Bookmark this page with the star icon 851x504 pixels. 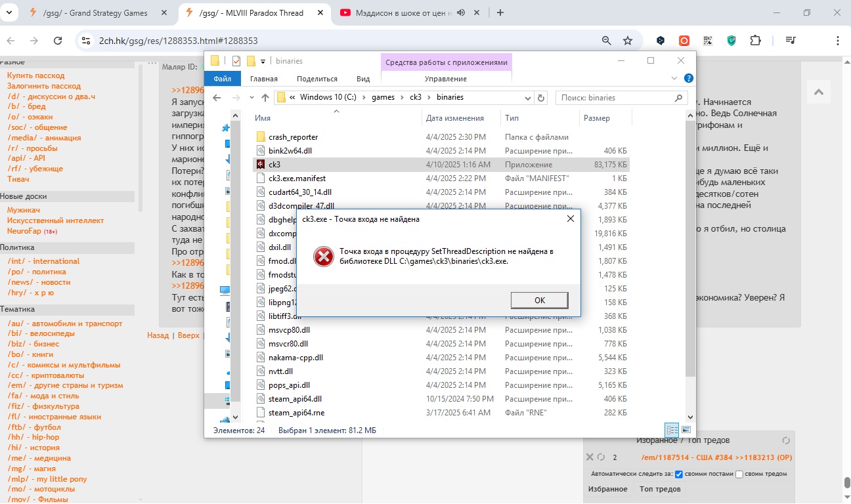coord(628,41)
